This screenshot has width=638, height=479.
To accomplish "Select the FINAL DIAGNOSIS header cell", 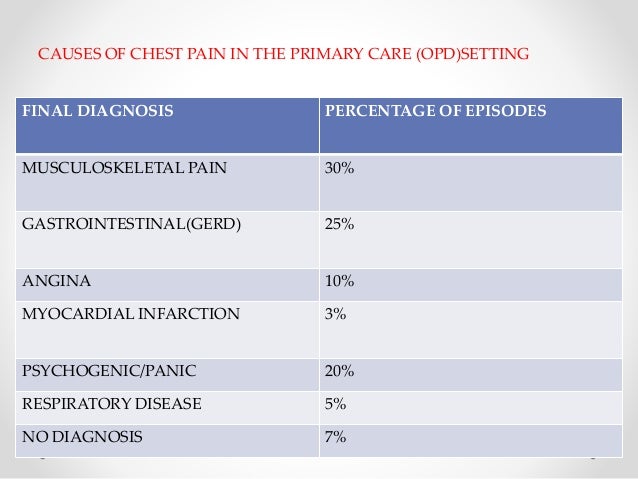I will point(167,126).
